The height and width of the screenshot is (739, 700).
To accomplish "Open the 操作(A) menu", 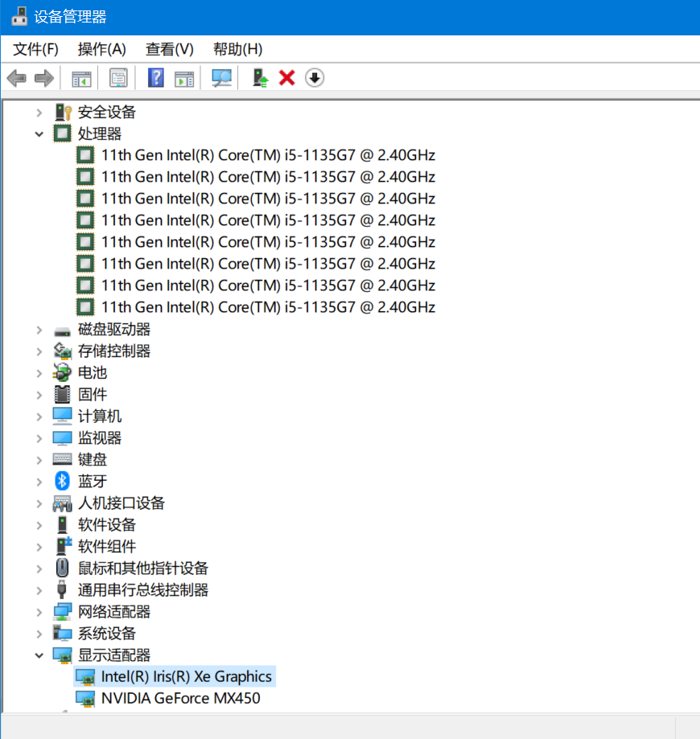I will tap(102, 49).
